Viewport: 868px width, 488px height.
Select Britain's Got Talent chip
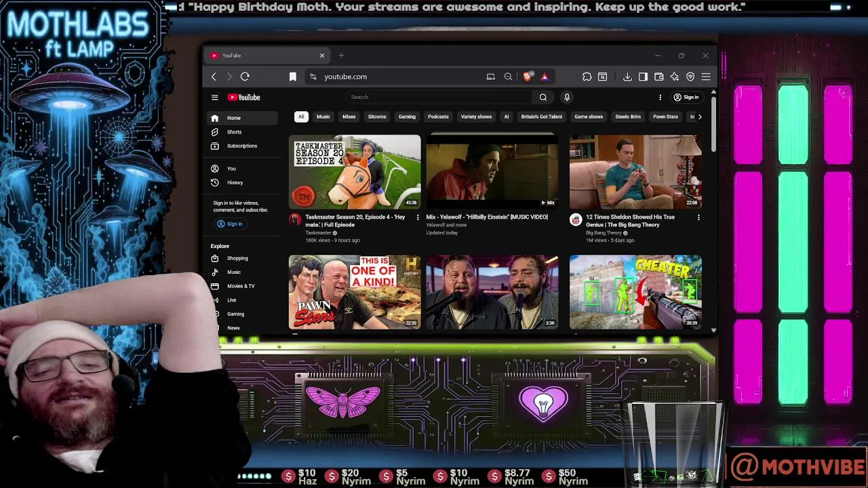tap(542, 117)
